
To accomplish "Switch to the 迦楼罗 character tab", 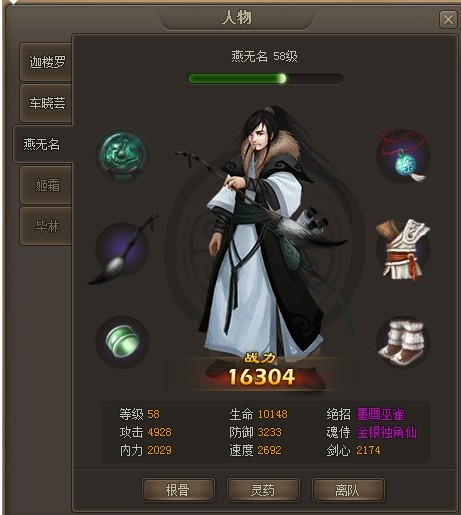I will [46, 62].
